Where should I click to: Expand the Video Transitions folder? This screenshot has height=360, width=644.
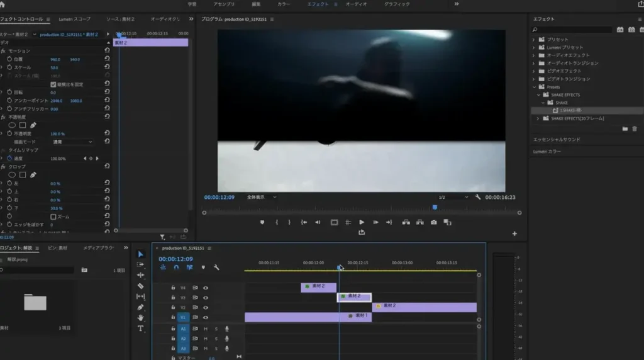point(534,79)
